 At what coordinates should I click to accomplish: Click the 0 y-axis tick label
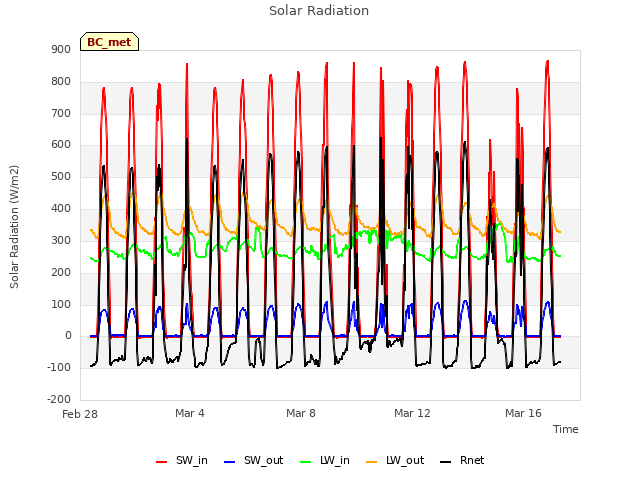coord(68,336)
